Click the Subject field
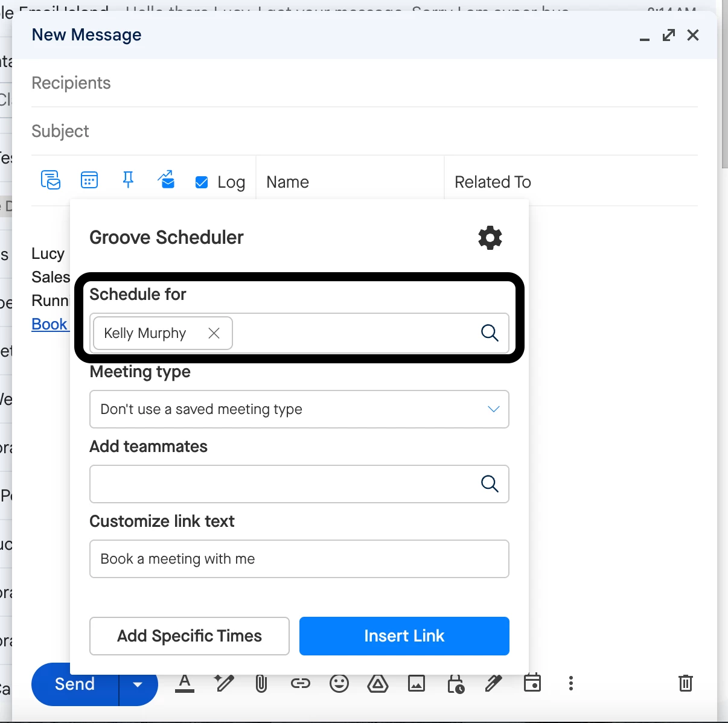The width and height of the screenshot is (728, 723). coord(365,132)
